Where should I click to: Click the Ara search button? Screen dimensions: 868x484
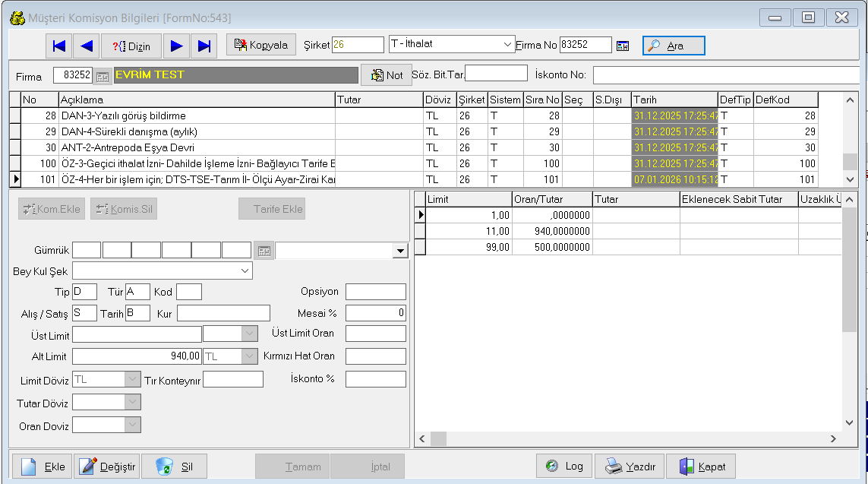674,46
